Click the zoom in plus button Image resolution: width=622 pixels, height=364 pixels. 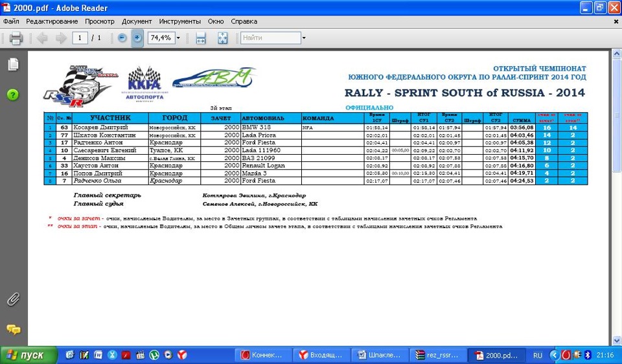coord(137,38)
